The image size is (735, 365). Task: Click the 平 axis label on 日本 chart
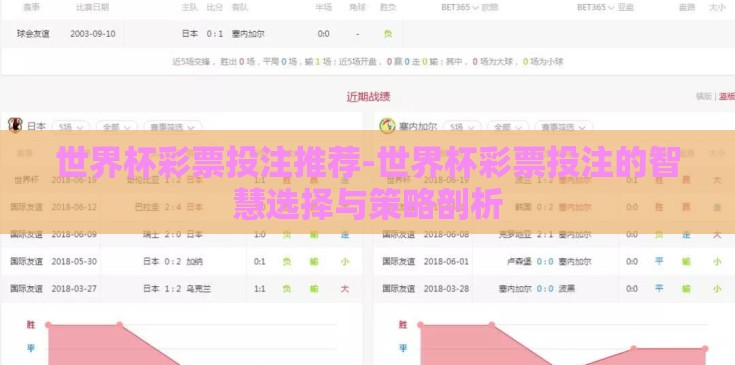point(30,348)
